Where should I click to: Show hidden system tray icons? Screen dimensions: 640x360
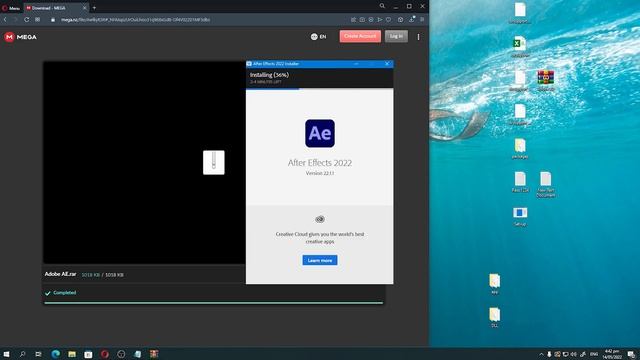click(541, 354)
